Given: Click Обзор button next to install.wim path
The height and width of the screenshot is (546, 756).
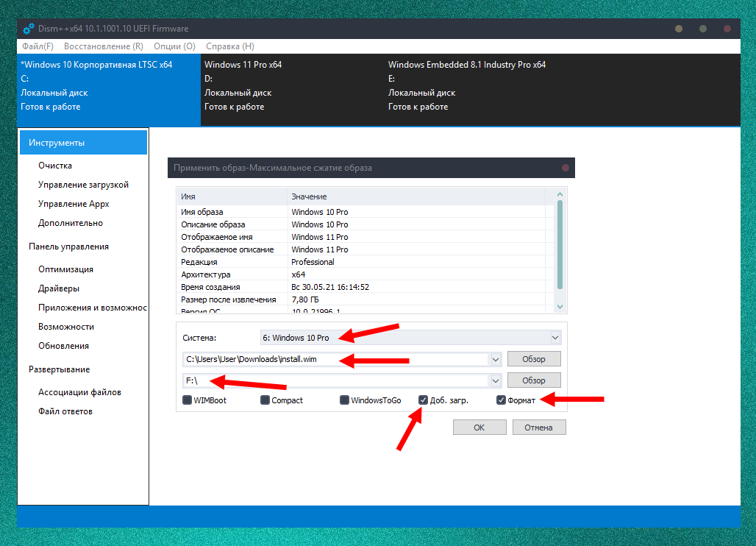Looking at the screenshot, I should coord(534,359).
